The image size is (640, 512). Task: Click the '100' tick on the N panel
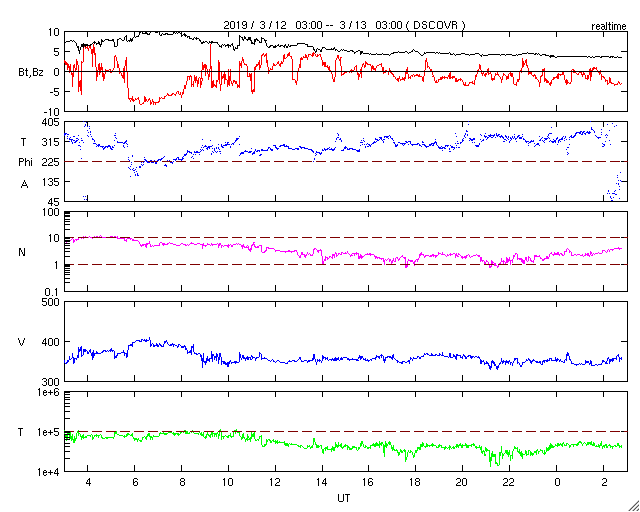(51, 213)
